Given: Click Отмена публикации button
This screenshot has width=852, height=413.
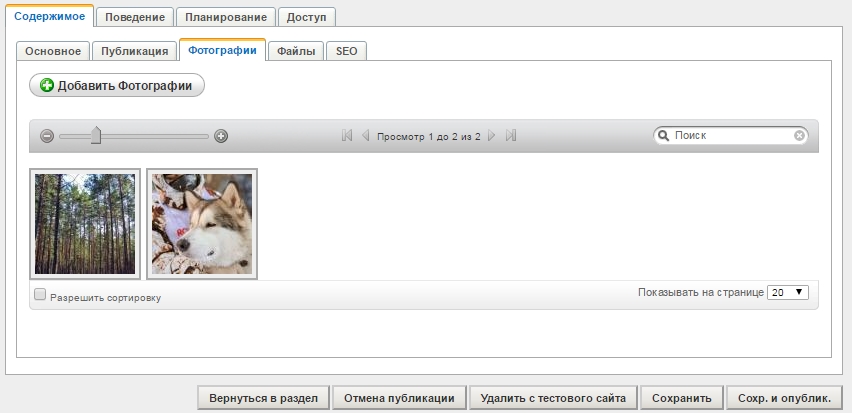Looking at the screenshot, I should click(x=399, y=398).
